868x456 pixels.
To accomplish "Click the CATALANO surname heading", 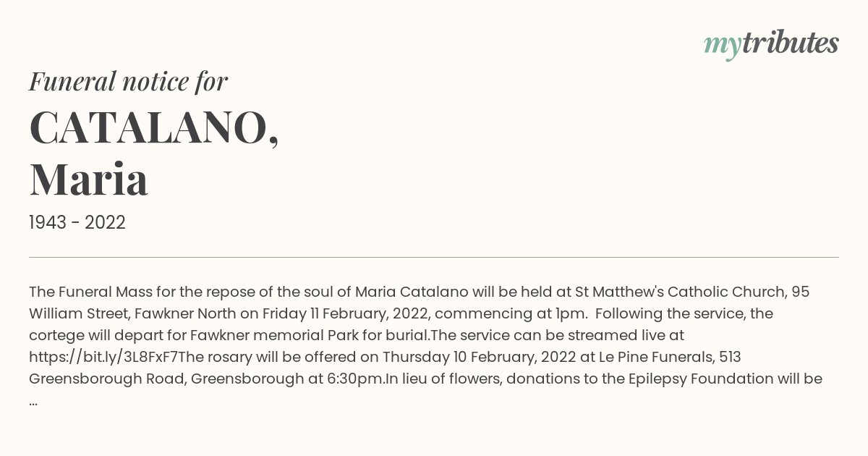I will (154, 128).
